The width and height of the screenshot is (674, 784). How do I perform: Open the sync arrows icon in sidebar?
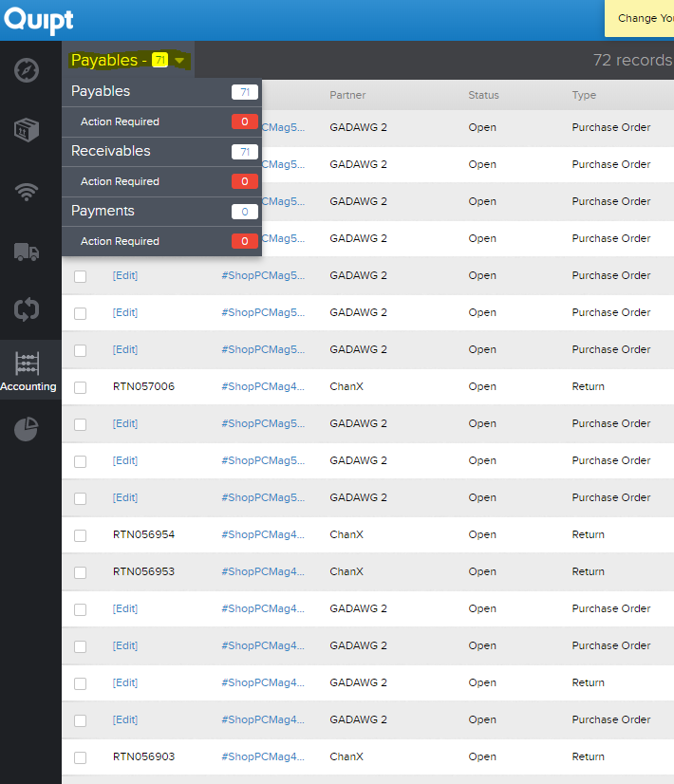pyautogui.click(x=27, y=309)
